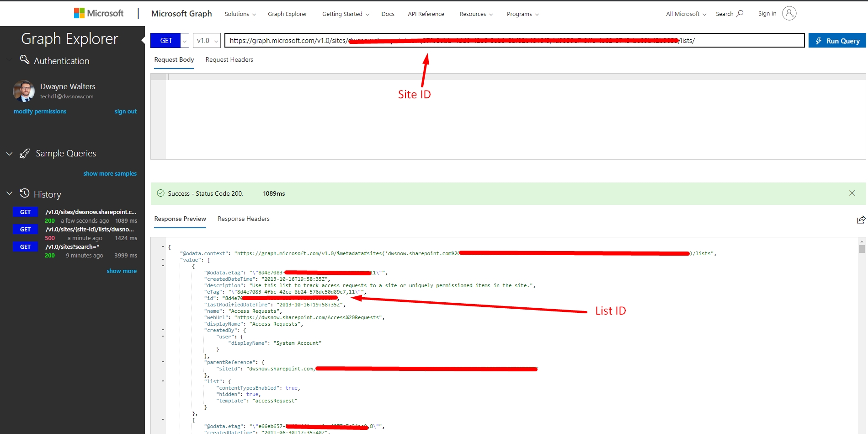
Task: Click Sign in at top right
Action: [767, 14]
